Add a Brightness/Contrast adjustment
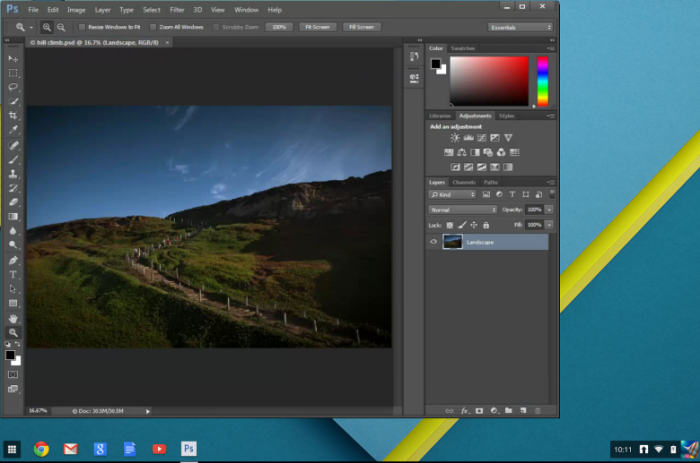Screen dimensions: 700x463 (455, 138)
